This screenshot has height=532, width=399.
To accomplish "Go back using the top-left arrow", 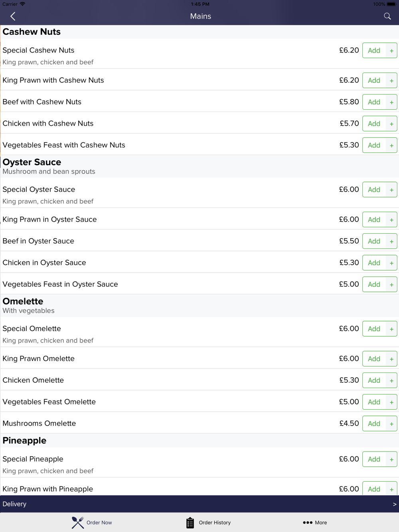I will tap(13, 16).
